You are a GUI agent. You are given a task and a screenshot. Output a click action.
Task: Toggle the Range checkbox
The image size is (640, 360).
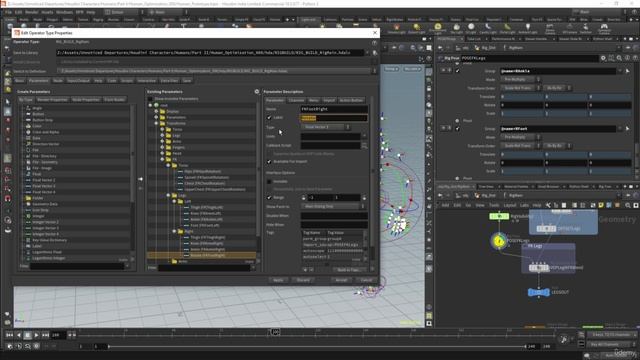pyautogui.click(x=269, y=198)
